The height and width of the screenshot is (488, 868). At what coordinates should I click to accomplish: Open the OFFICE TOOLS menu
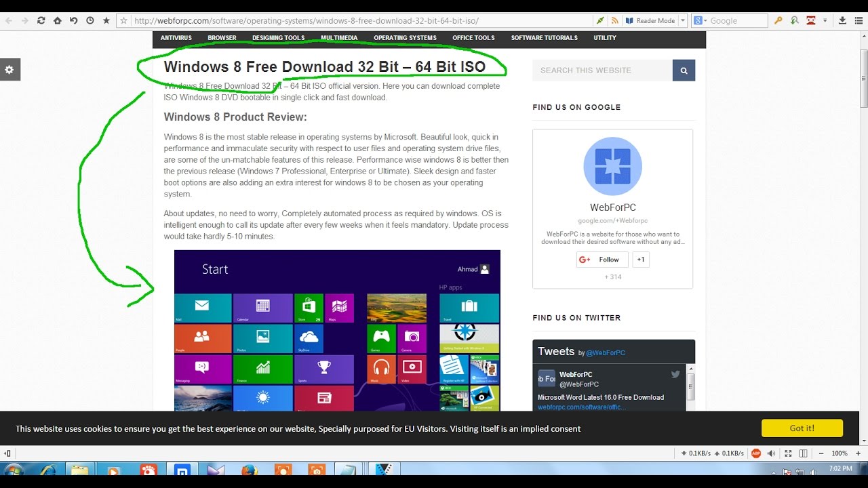pos(473,38)
